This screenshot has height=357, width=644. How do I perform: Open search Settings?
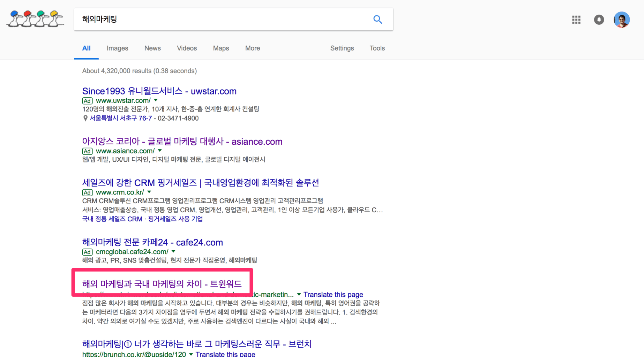(342, 48)
